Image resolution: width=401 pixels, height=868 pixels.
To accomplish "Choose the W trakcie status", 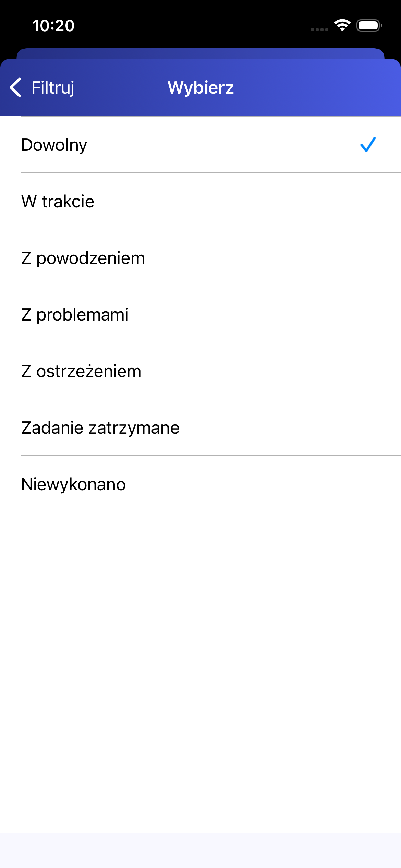I will tap(58, 201).
